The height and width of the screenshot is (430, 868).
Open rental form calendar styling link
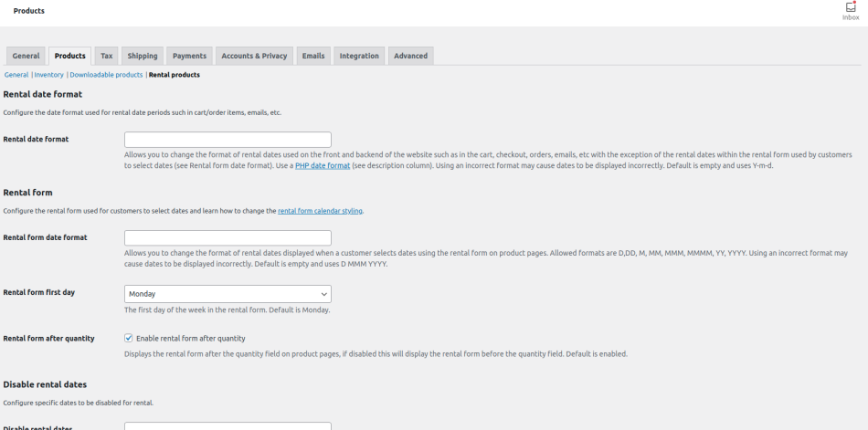click(x=320, y=211)
